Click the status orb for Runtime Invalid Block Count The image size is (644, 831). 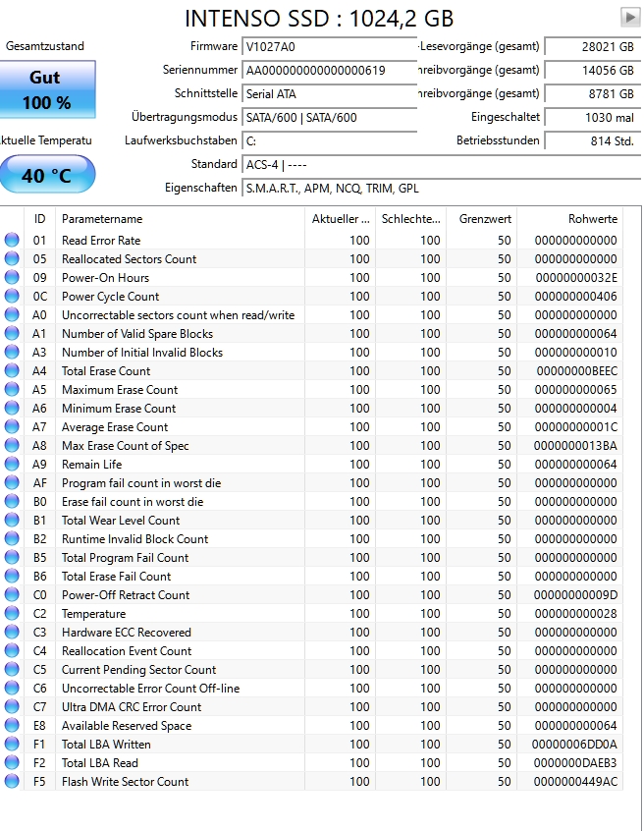coord(12,538)
